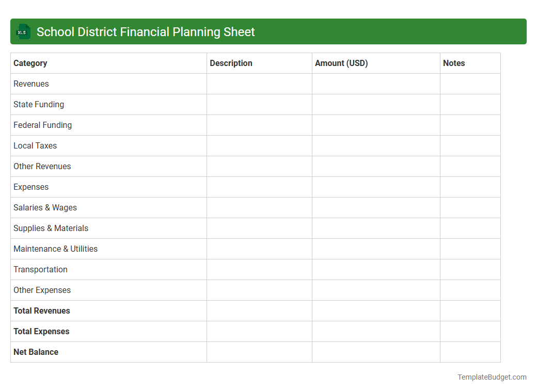This screenshot has height=392, width=537.
Task: Select the Amount (USD) column header
Action: pyautogui.click(x=341, y=63)
